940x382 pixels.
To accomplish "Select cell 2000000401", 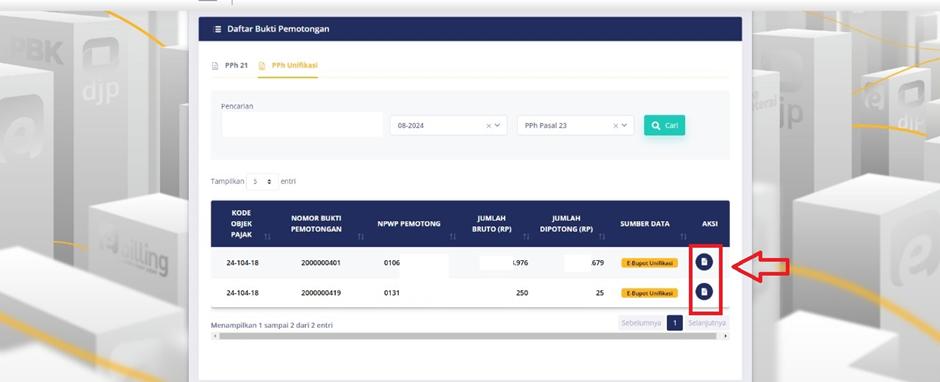I will (321, 263).
